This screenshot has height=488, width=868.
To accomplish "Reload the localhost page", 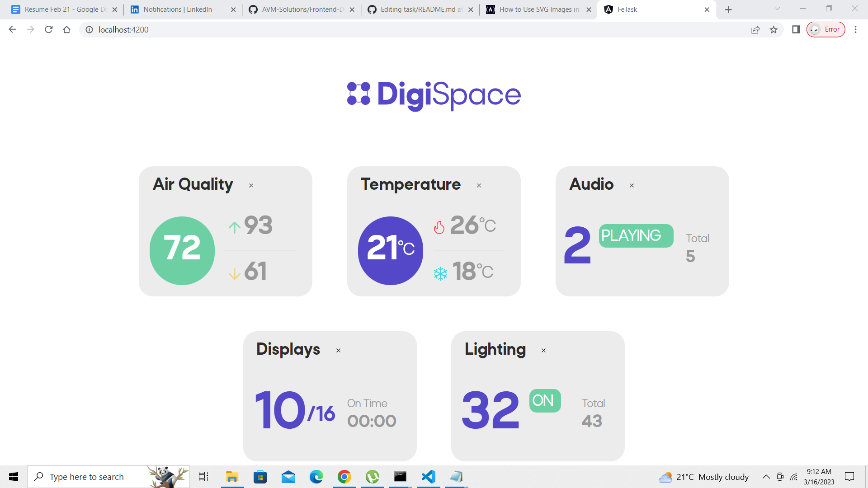I will (49, 30).
